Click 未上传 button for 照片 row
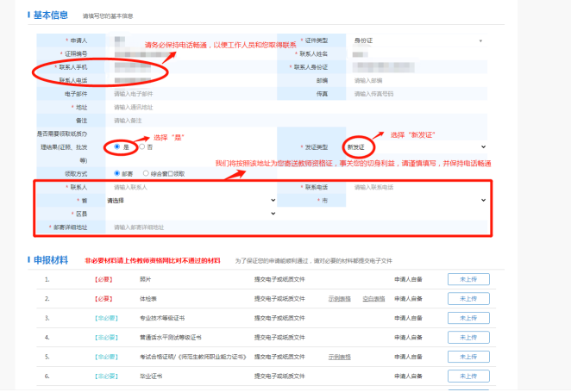 click(x=468, y=279)
